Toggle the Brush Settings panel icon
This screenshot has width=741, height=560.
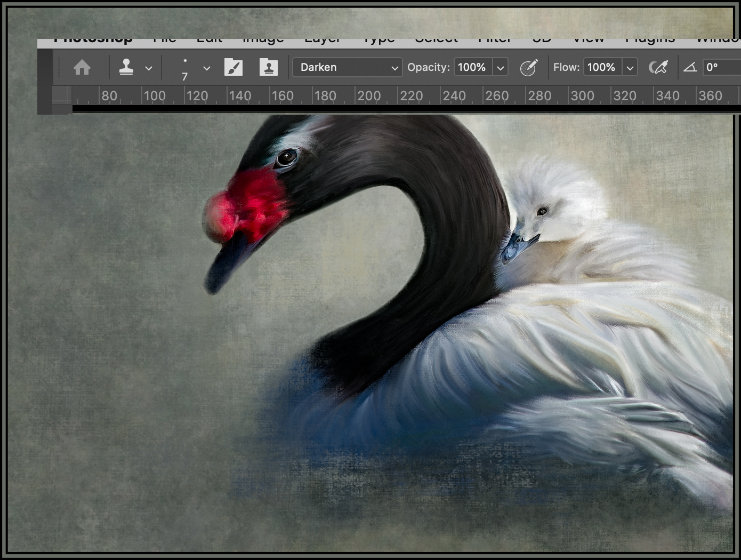pyautogui.click(x=233, y=68)
